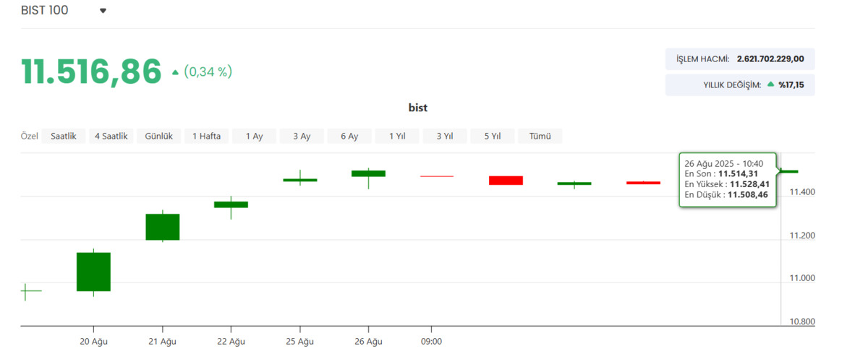Click the En Yüksek 11.528,41 tooltip line
The image size is (868, 362).
click(x=727, y=184)
